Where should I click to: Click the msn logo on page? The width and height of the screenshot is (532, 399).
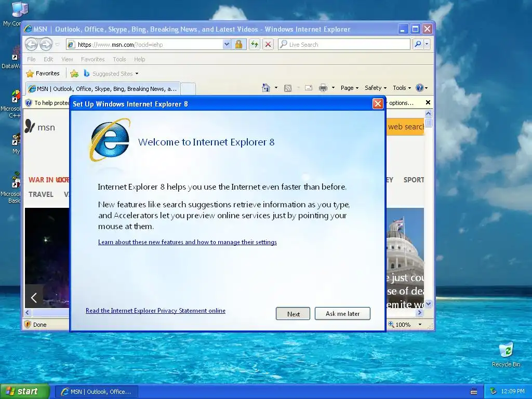click(x=40, y=127)
